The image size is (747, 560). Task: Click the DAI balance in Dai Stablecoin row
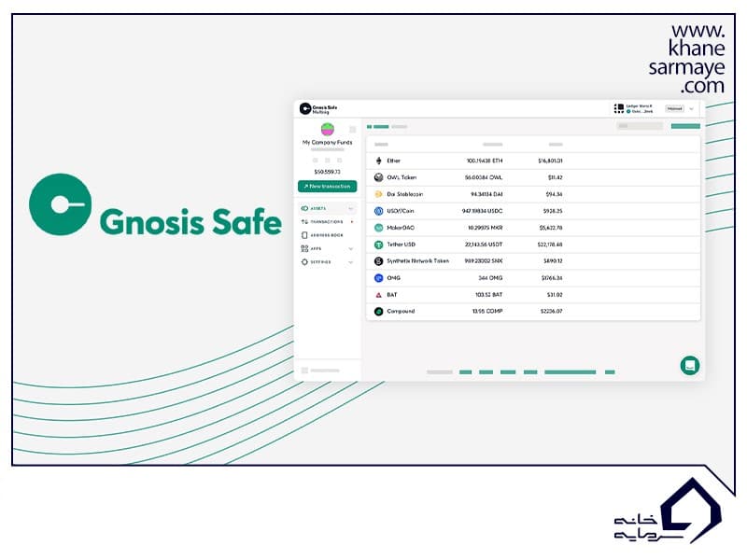point(486,194)
